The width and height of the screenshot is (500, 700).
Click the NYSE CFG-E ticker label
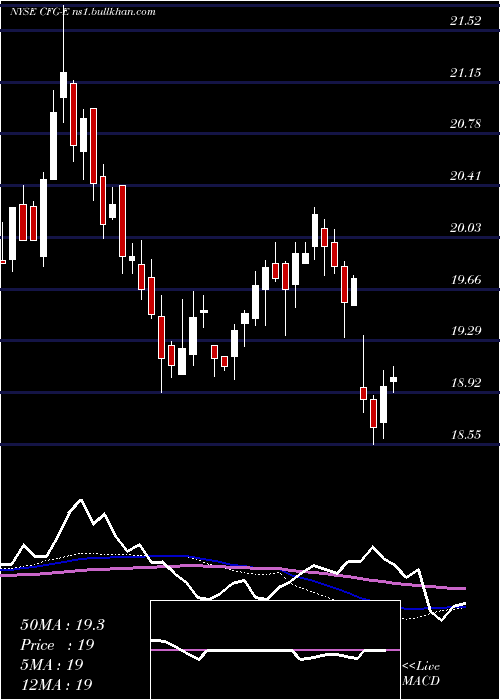[38, 12]
